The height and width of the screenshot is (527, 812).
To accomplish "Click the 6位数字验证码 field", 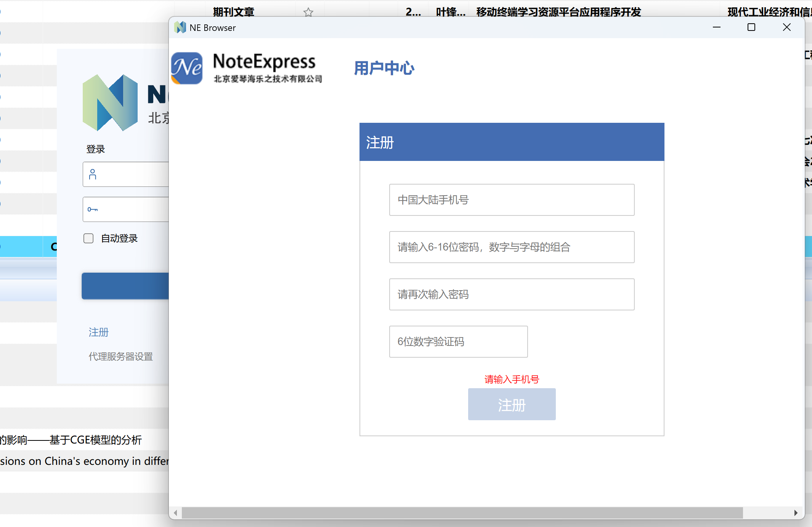I will click(458, 342).
